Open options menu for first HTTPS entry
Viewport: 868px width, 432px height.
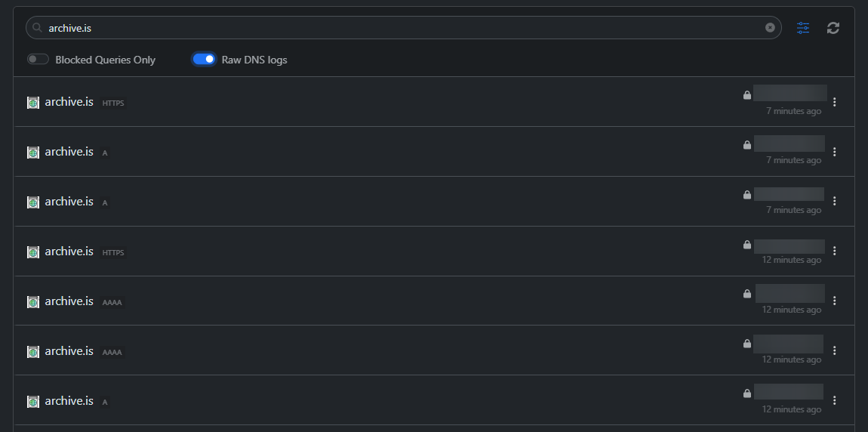pyautogui.click(x=835, y=102)
